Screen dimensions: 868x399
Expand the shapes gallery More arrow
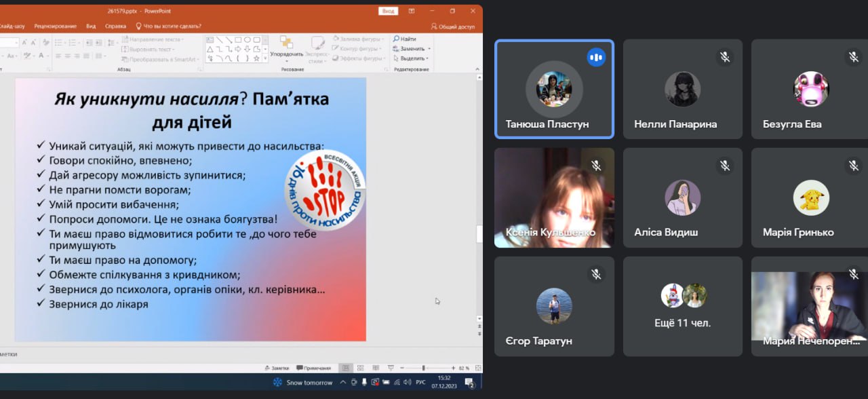[264, 58]
